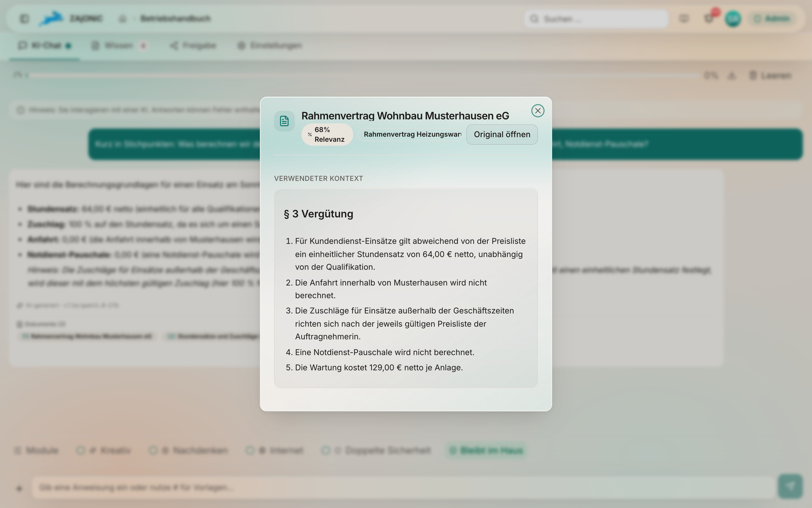
Task: Switch to the KI-Chat tab
Action: (45, 45)
